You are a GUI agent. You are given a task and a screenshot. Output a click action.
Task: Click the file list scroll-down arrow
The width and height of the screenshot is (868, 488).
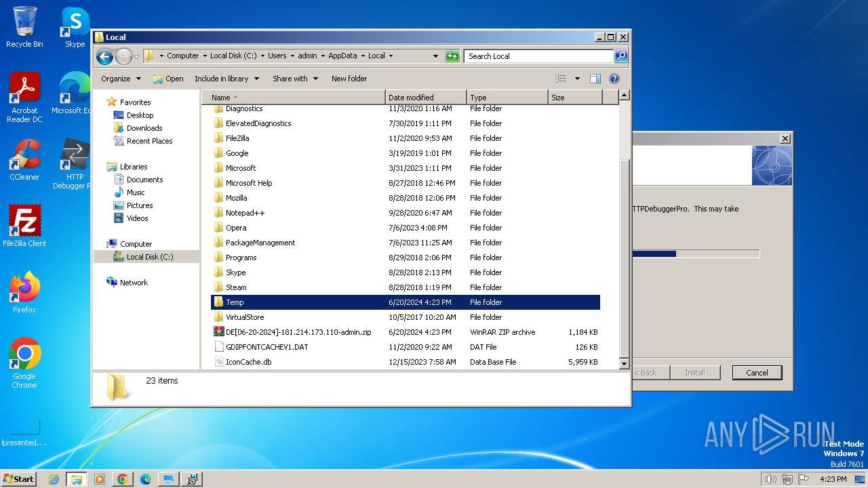[625, 364]
